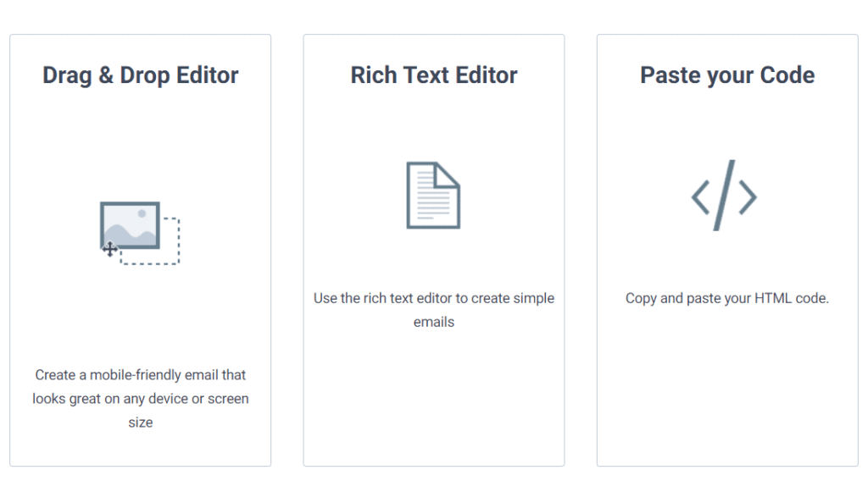Click the rich text editor description text

coord(434,310)
